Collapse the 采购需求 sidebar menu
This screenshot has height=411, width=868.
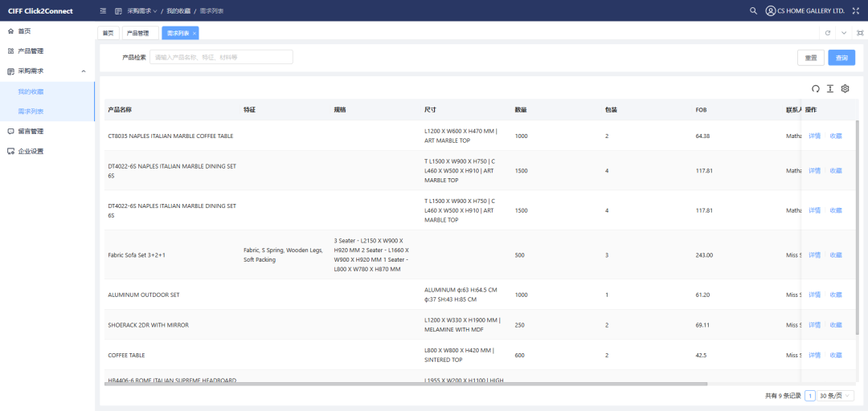(x=84, y=71)
